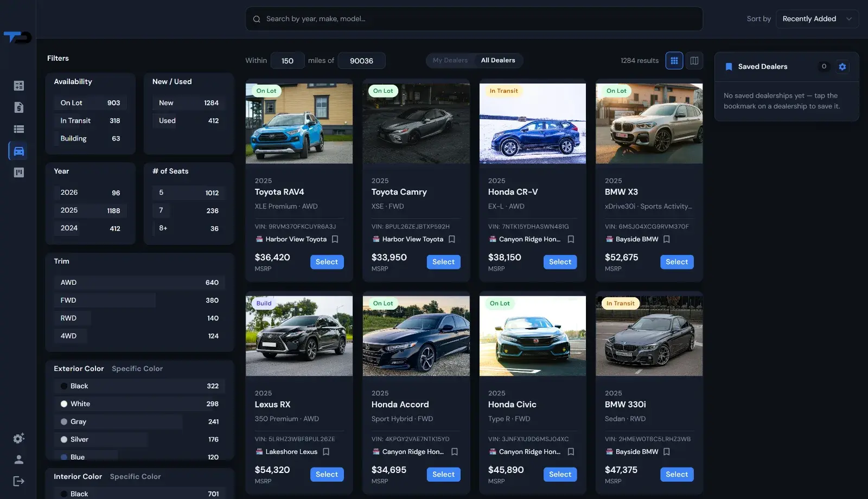Viewport: 868px width, 499px height.
Task: Open the Honda Accord photo thumbnail
Action: click(x=416, y=336)
